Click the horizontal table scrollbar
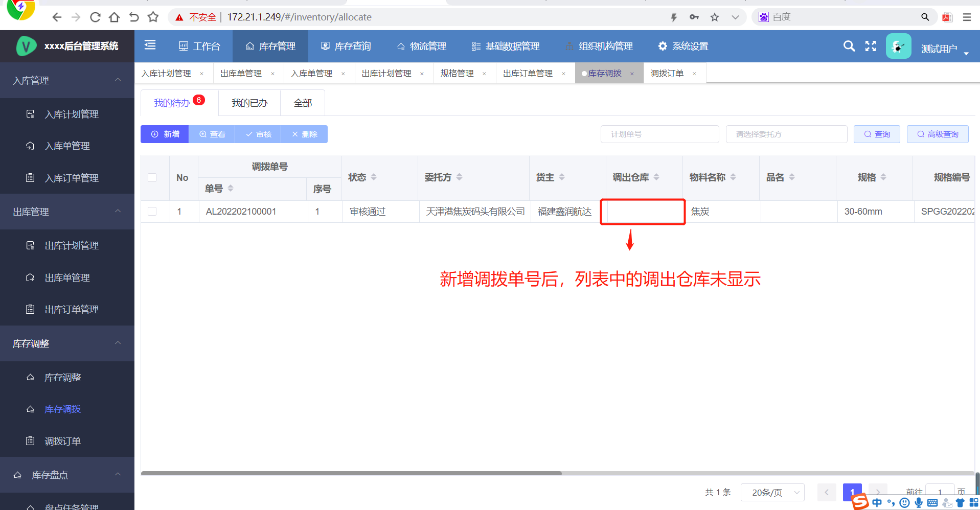 pyautogui.click(x=351, y=473)
